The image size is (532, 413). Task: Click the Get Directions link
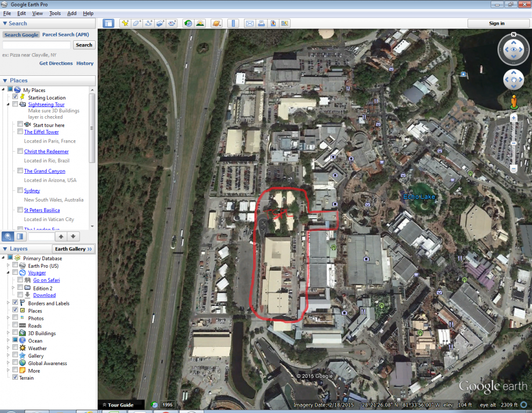click(x=56, y=63)
